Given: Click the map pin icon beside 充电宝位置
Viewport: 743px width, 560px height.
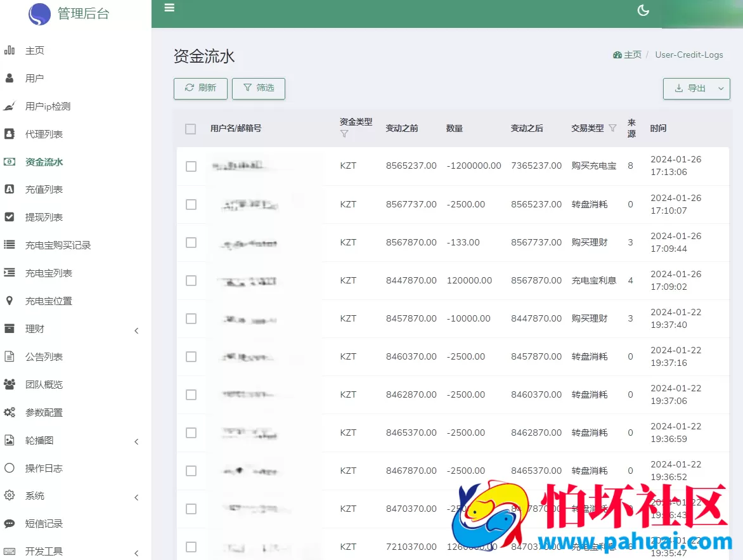Looking at the screenshot, I should (x=10, y=301).
